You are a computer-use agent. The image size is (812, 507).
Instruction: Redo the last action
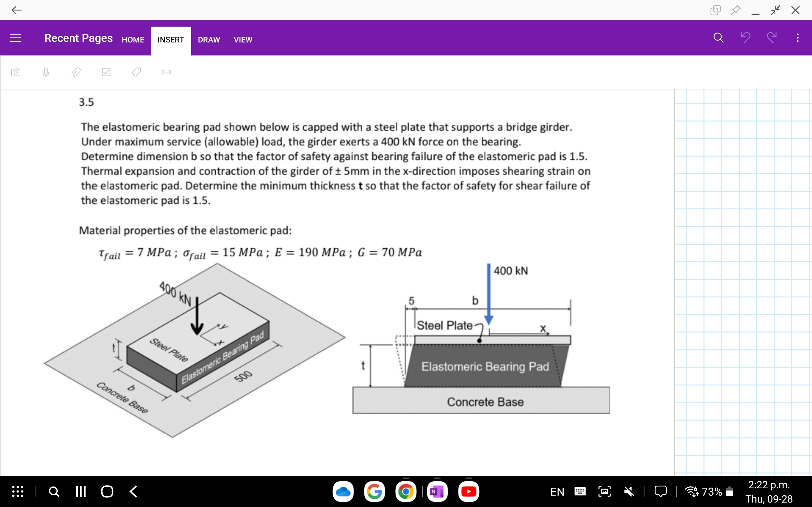(772, 38)
